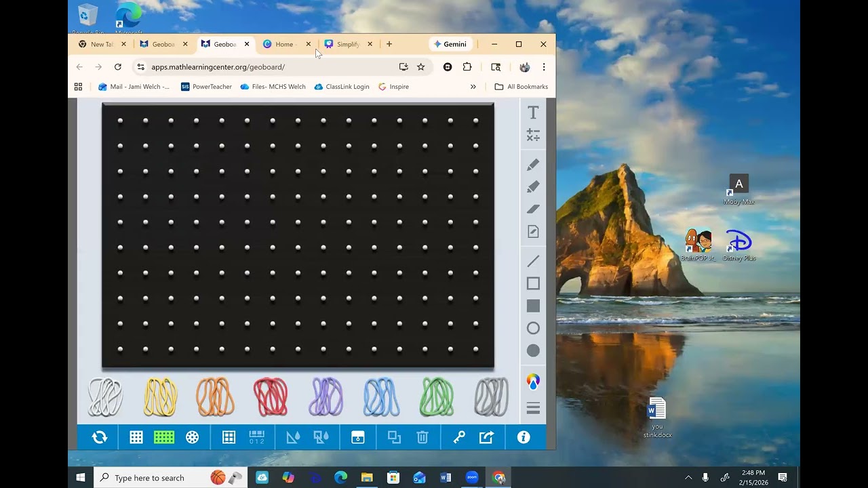Toggle the number labels on the board

(x=257, y=437)
